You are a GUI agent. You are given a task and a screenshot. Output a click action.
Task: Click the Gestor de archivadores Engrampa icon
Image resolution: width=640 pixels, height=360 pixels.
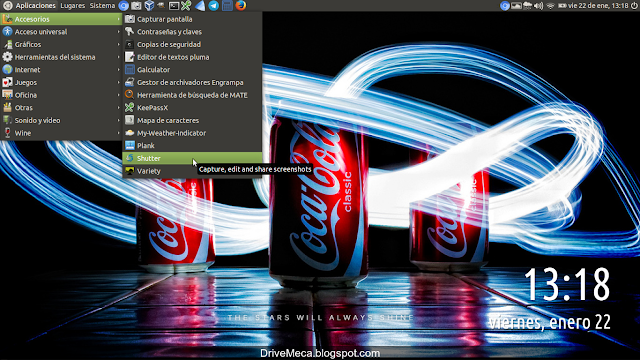[130, 82]
